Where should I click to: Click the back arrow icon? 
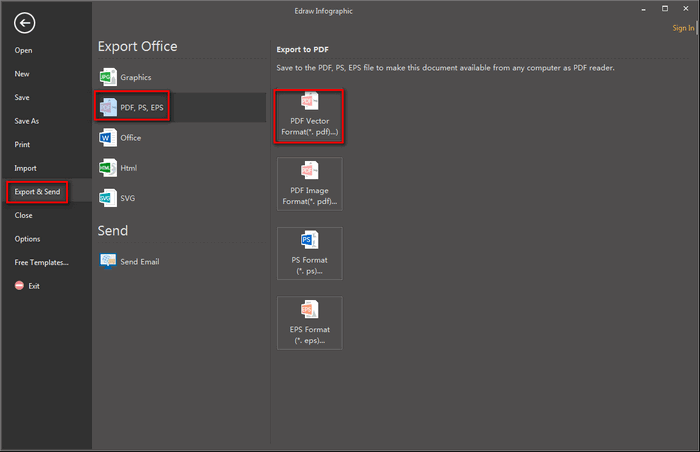[25, 23]
